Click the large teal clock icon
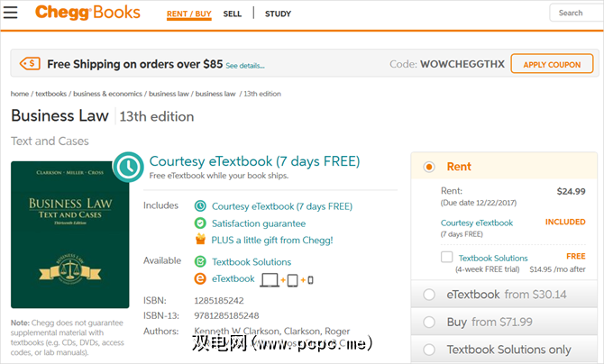This screenshot has height=364, width=604. (x=130, y=167)
